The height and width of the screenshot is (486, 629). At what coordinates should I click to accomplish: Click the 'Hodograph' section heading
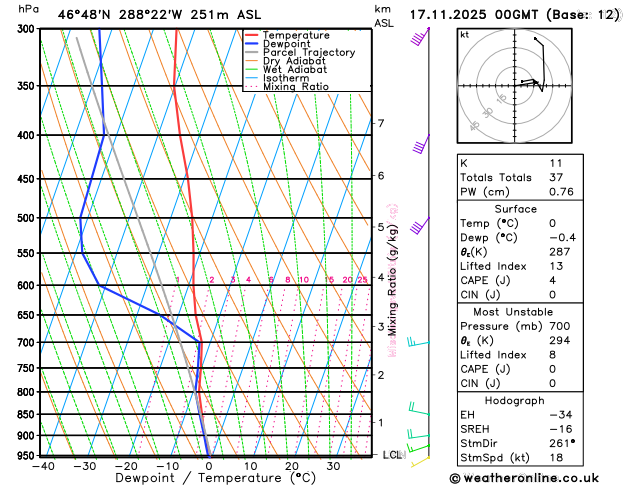(x=514, y=401)
